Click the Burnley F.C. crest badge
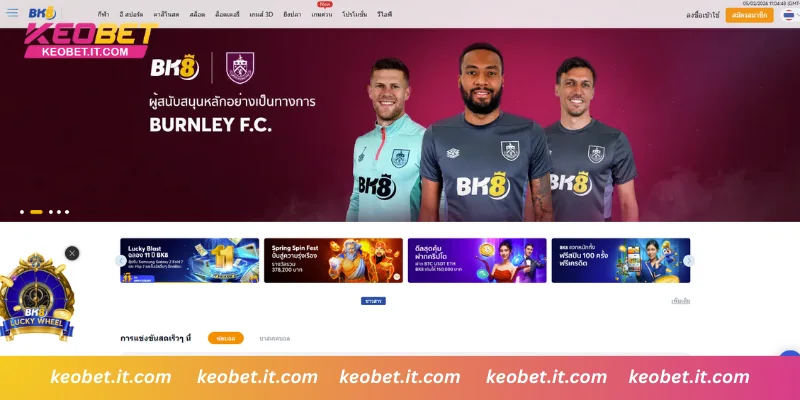The height and width of the screenshot is (400, 800). pos(240,68)
